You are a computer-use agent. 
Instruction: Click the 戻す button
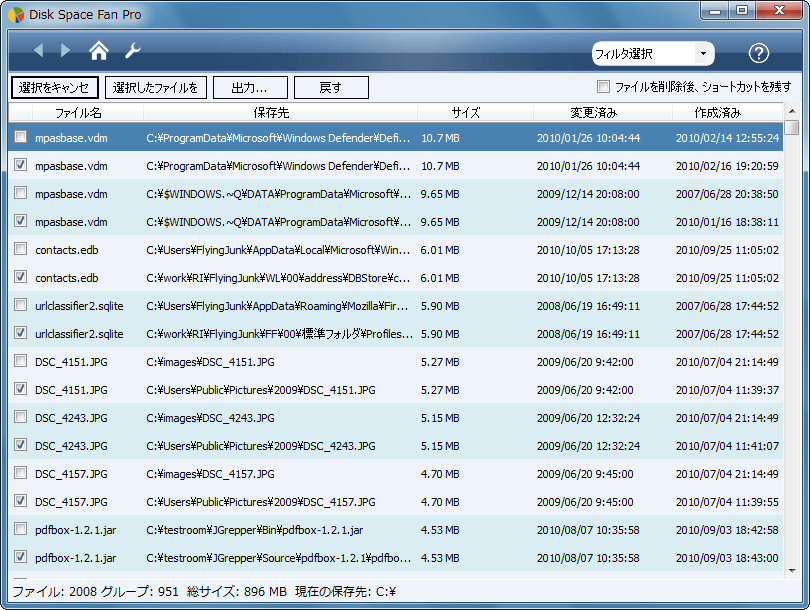331,87
